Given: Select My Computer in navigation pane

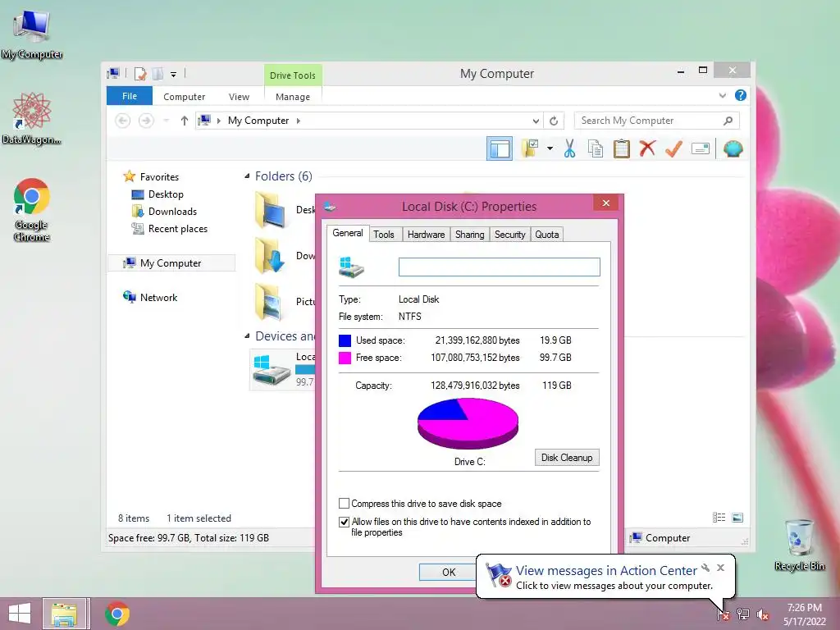Looking at the screenshot, I should 171,263.
